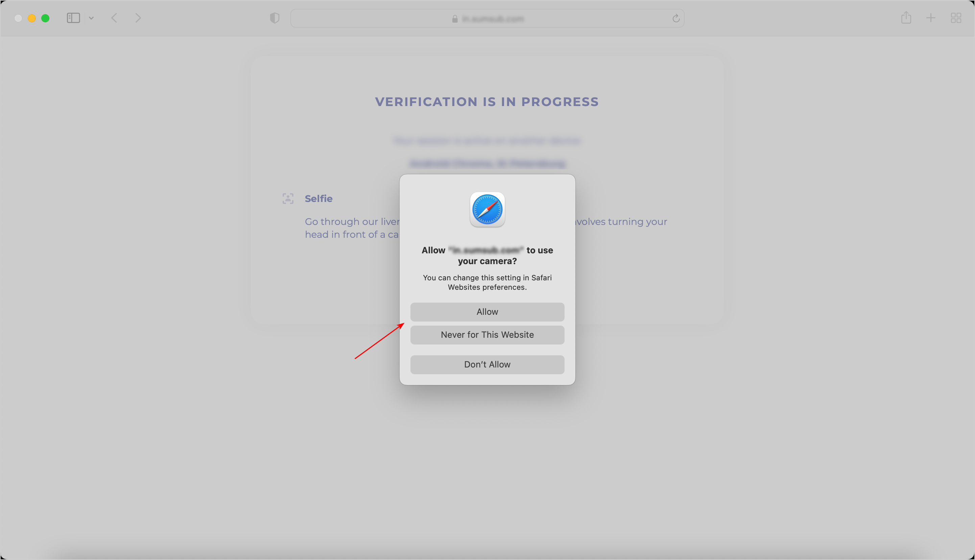
Task: Go back to previous page
Action: (x=114, y=18)
